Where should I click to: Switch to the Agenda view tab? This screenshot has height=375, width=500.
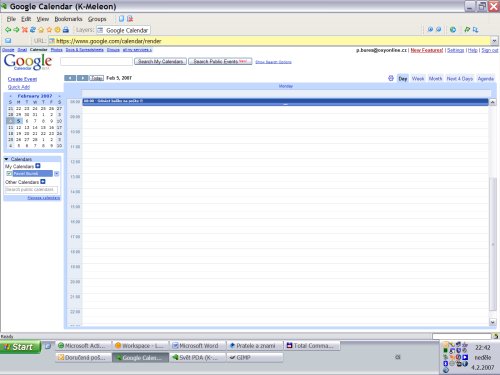(x=485, y=79)
